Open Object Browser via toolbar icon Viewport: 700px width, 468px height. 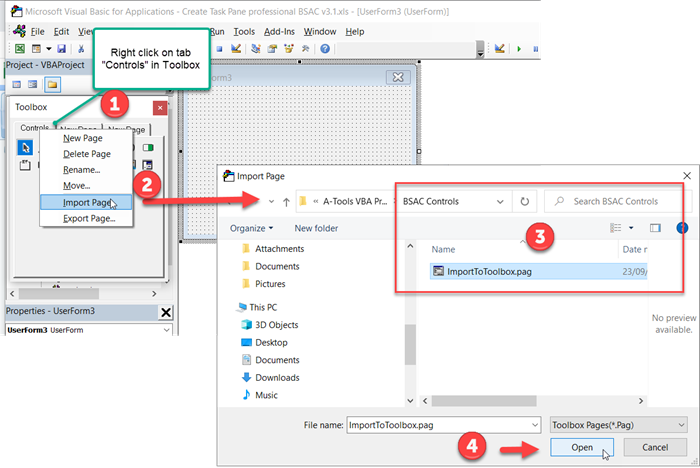[289, 48]
